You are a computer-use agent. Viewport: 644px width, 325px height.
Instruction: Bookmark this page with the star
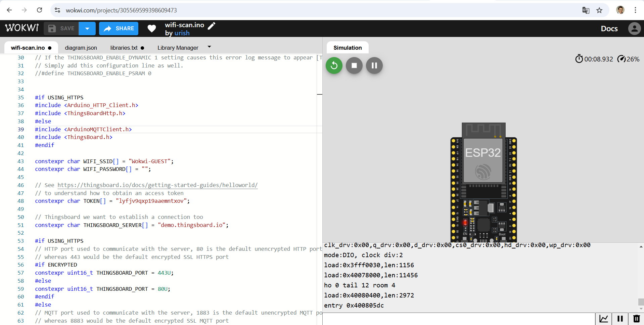tap(599, 10)
